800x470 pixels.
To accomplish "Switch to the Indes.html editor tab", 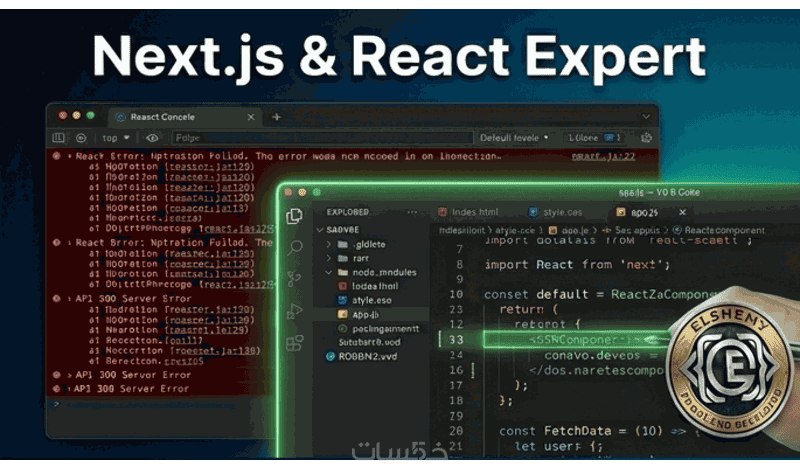I will pos(469,212).
